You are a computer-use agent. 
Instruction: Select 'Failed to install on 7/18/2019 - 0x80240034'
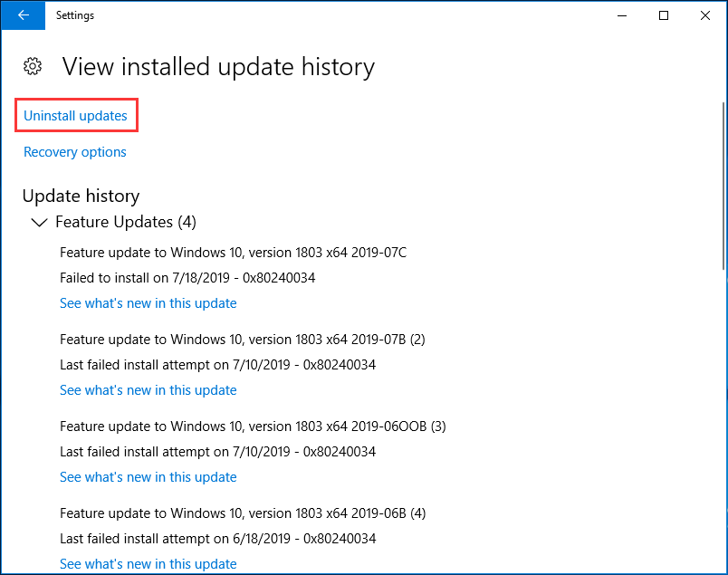click(x=187, y=278)
